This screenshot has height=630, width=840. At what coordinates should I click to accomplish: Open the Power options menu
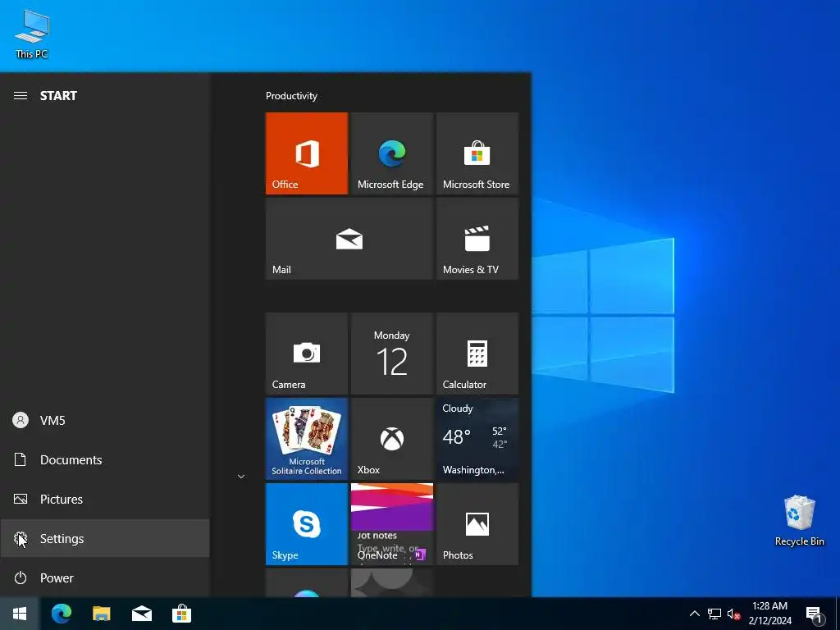tap(105, 578)
